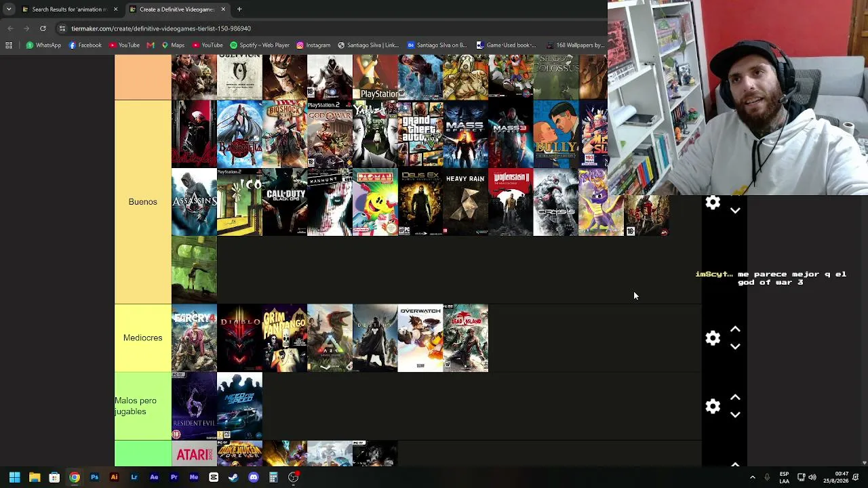
Task: Open the Chrome apps grid shortcut
Action: click(x=9, y=45)
